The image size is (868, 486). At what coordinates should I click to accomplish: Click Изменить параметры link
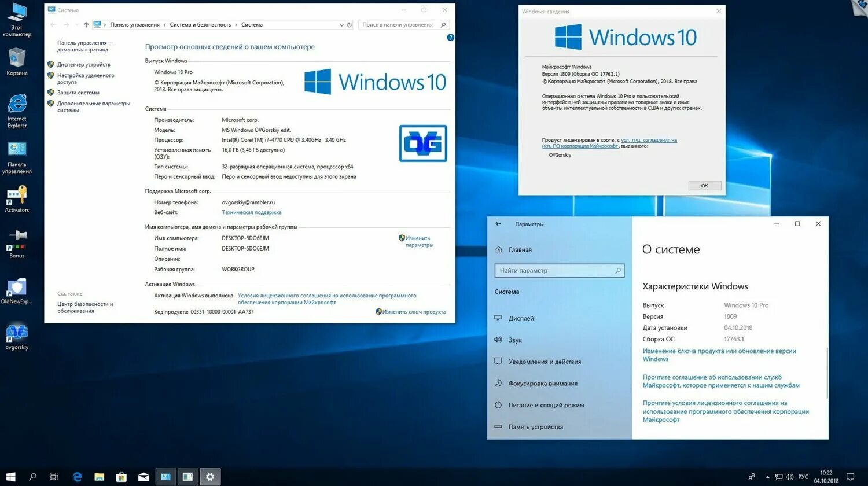[419, 241]
